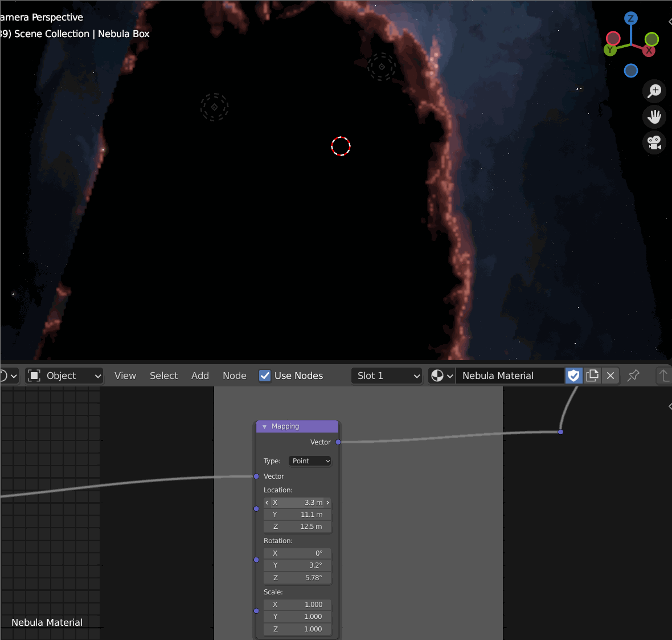
Task: Switch to camera view using camera icon
Action: coord(654,142)
